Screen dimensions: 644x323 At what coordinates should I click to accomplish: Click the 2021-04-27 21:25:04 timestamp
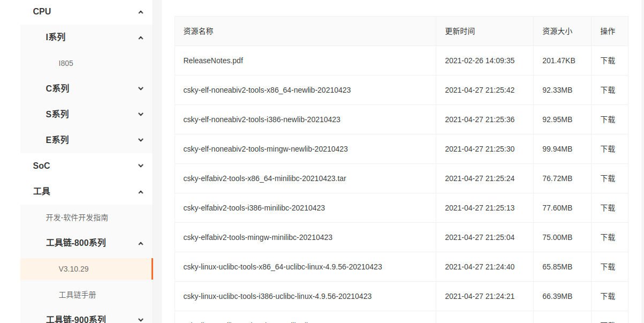[x=480, y=237]
